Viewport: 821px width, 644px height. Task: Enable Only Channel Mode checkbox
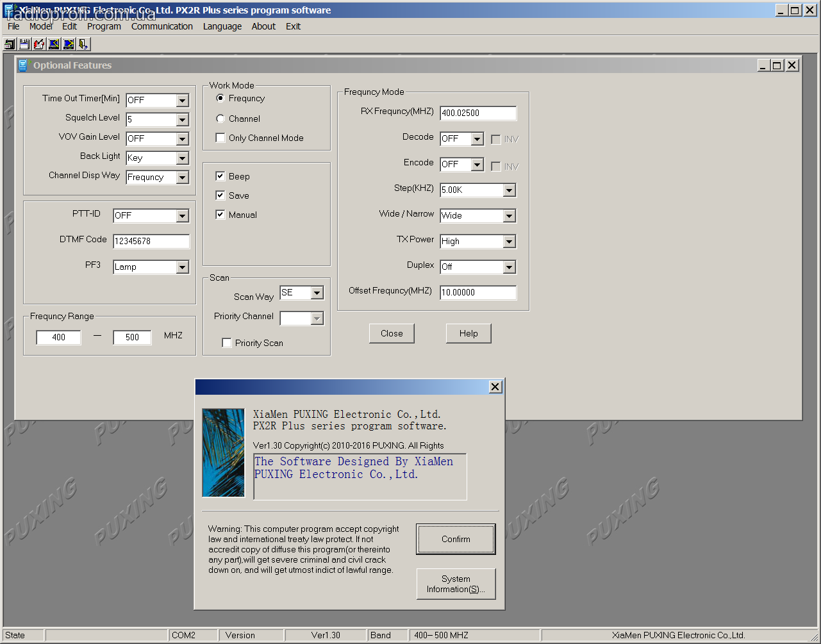point(220,138)
